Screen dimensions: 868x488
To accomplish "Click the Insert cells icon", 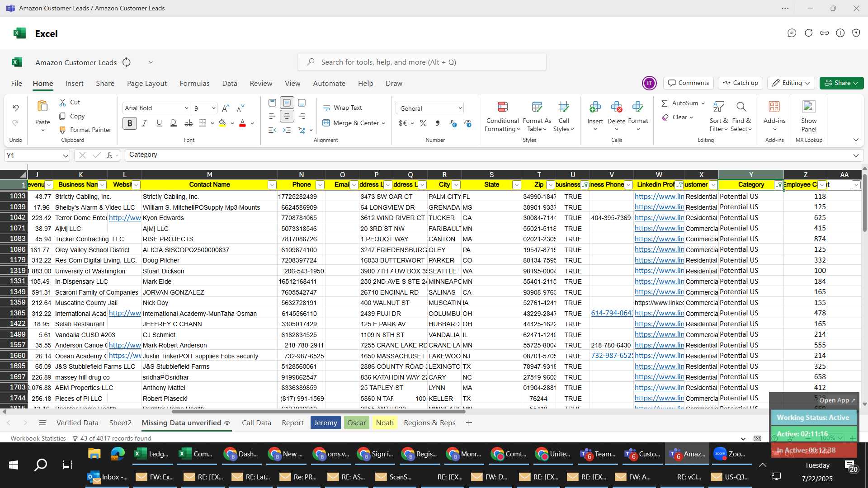I will [595, 107].
